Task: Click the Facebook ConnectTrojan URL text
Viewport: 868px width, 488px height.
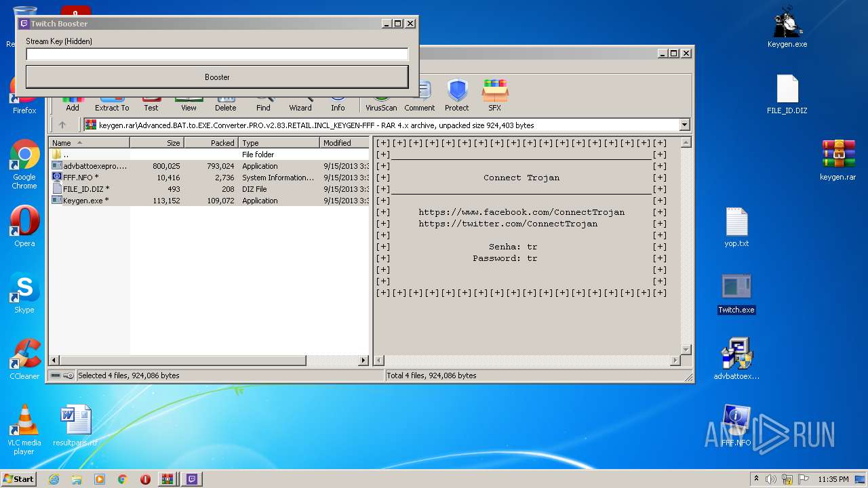Action: [521, 212]
